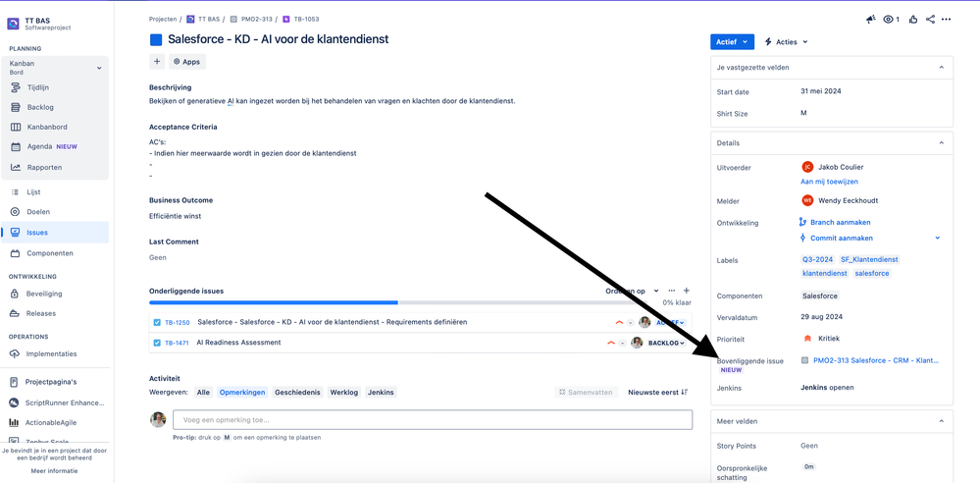This screenshot has height=483, width=980.
Task: Click the Projecten breadcrumb
Action: [x=163, y=20]
